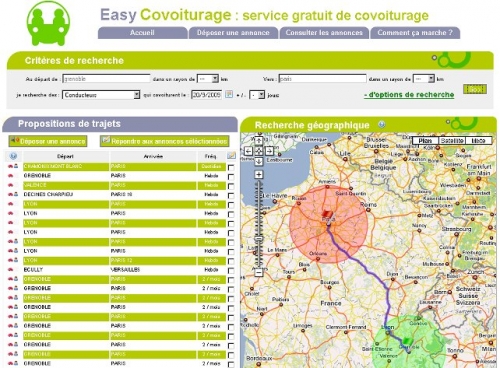Click the Orléans marker inside the red circle
500x368 pixels.
(318, 259)
